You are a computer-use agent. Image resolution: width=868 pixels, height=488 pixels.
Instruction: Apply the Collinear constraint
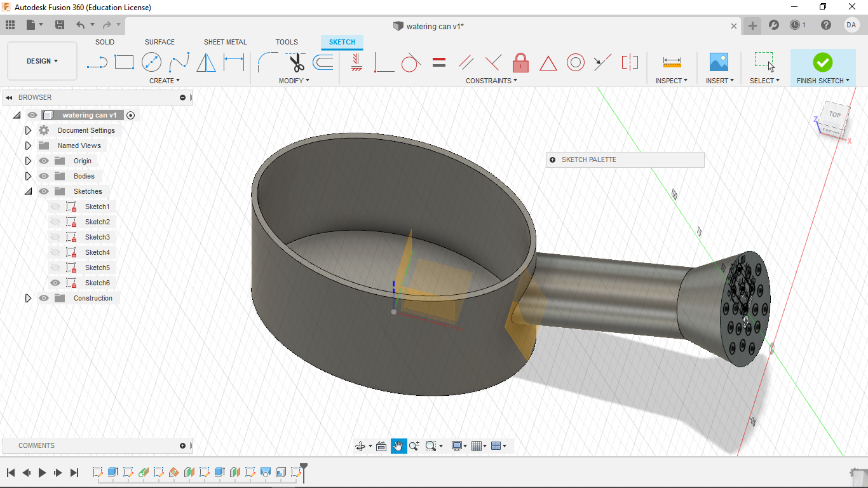coord(602,62)
